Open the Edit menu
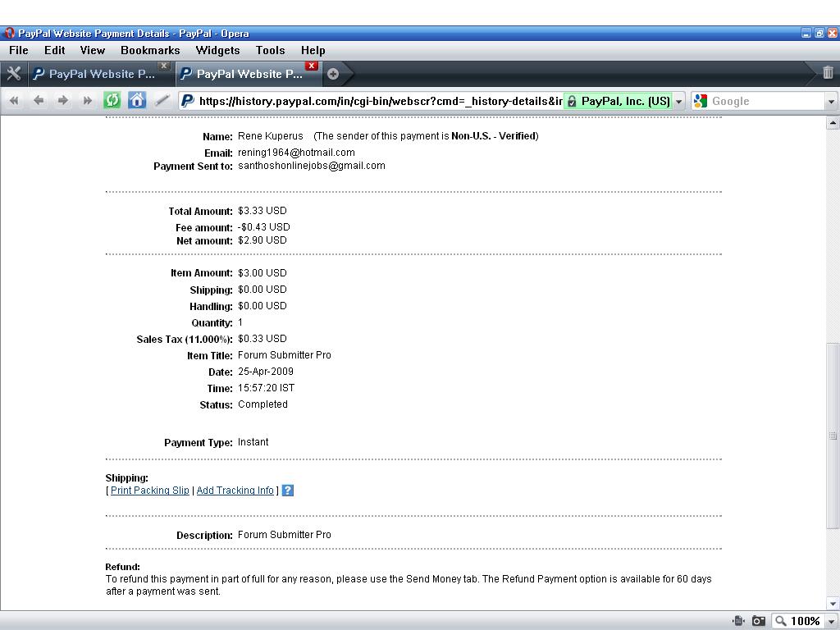The image size is (840, 630). point(55,50)
